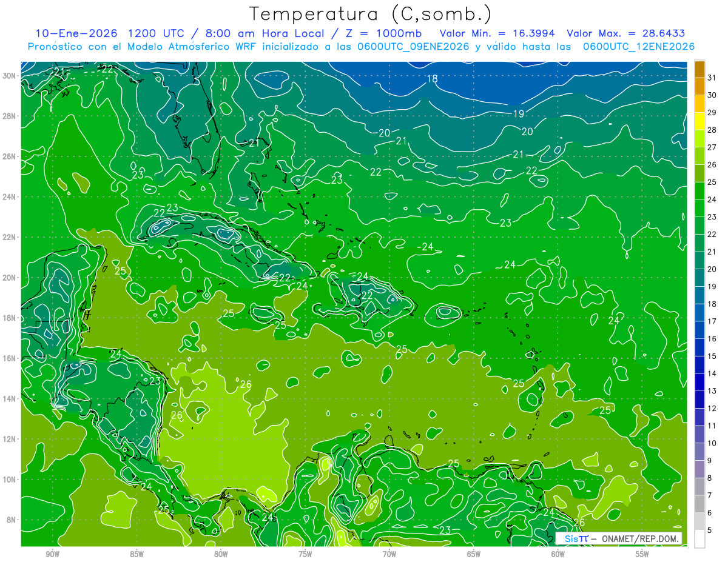The height and width of the screenshot is (562, 728).
Task: Click the 10N latitude axis label
Action: click(x=9, y=480)
